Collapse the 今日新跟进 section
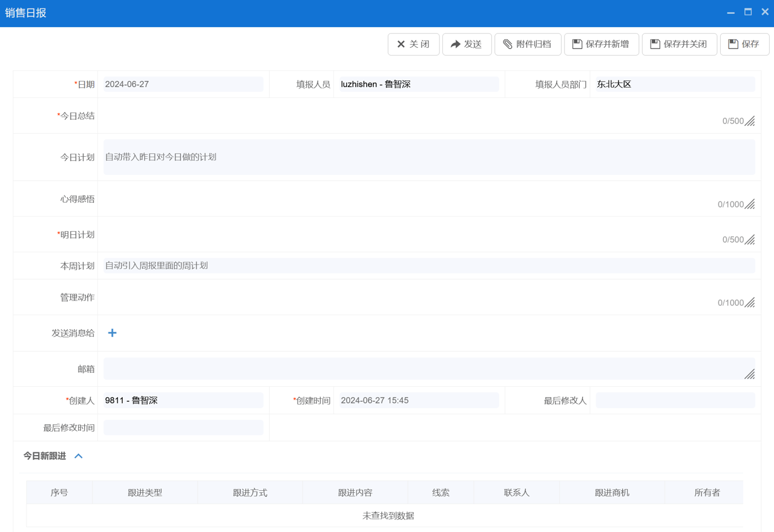Viewport: 774px width, 532px height. pyautogui.click(x=77, y=456)
